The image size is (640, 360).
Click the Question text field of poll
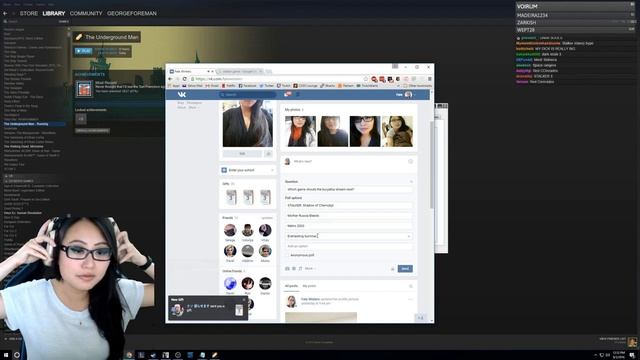coord(349,189)
